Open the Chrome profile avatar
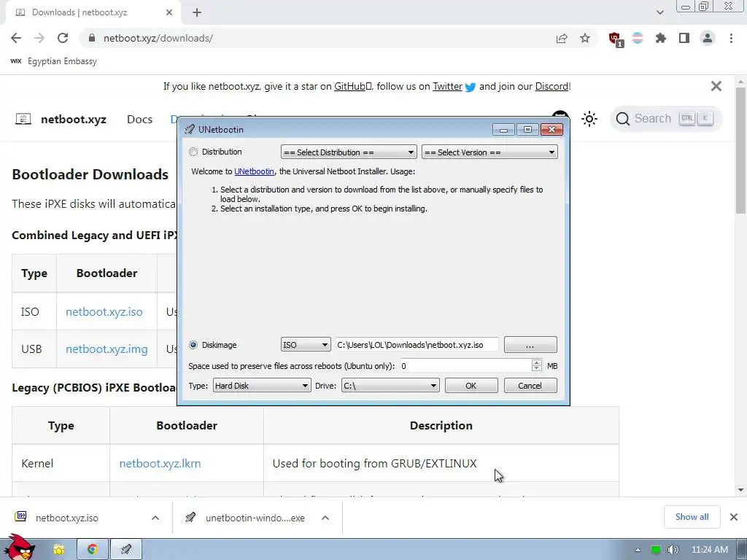 pos(708,38)
